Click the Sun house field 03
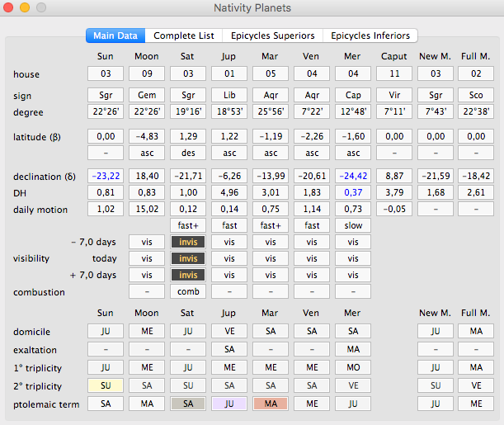The height and width of the screenshot is (425, 504). pos(106,73)
